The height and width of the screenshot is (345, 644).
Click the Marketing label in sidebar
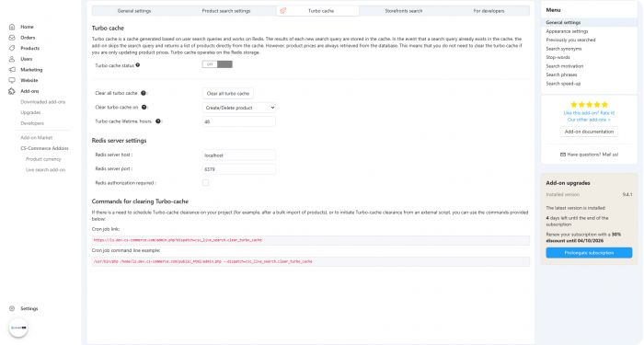[x=31, y=69]
